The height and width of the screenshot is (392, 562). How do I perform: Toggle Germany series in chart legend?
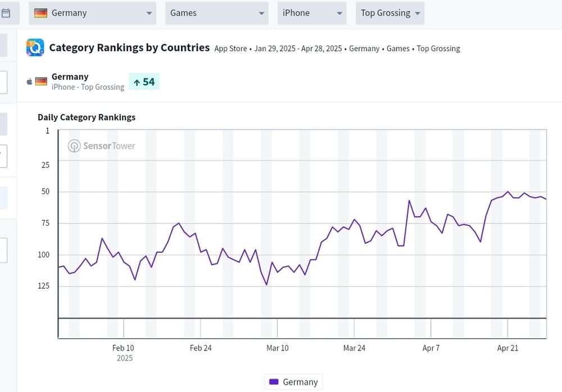click(x=293, y=382)
